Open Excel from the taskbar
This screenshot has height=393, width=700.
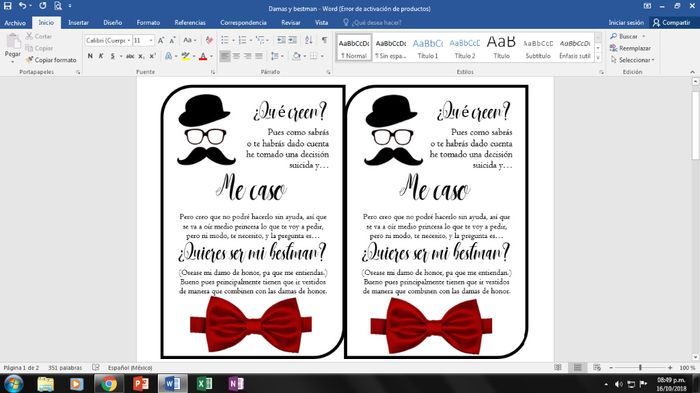point(204,384)
